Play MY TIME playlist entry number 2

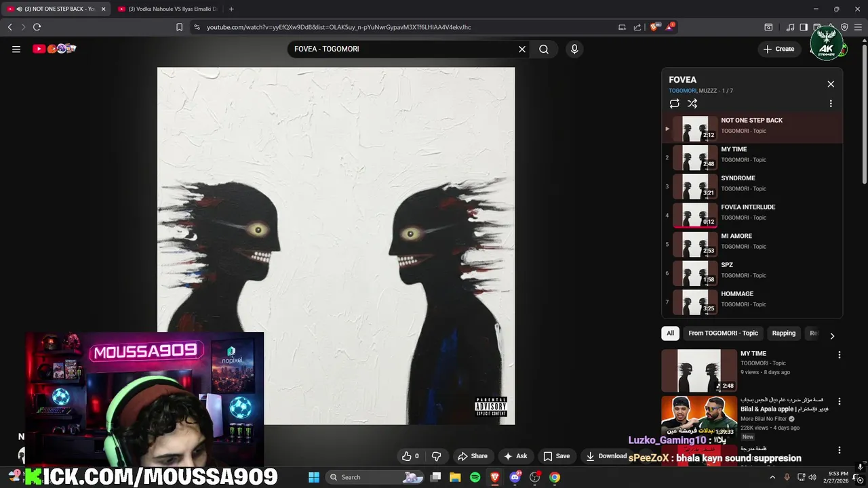[x=752, y=157]
